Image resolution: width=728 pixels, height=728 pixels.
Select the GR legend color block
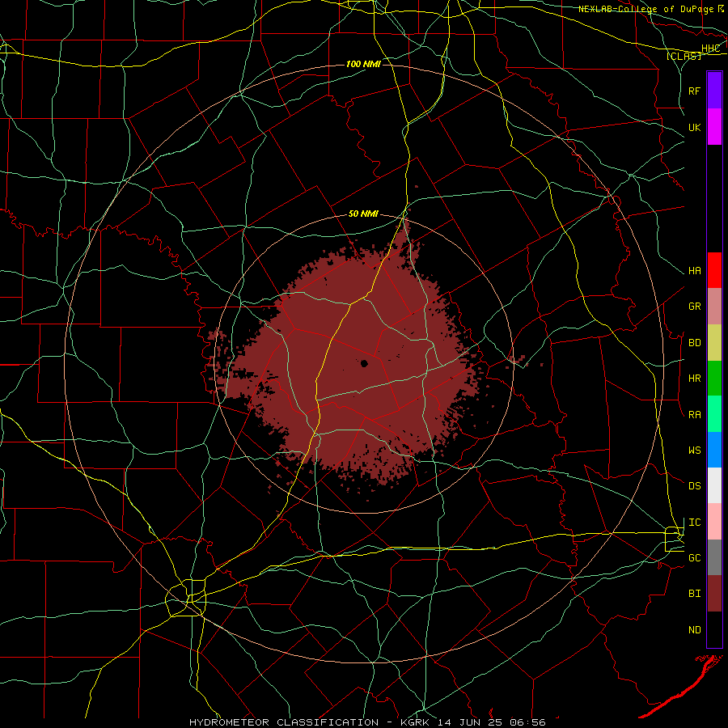tap(714, 307)
